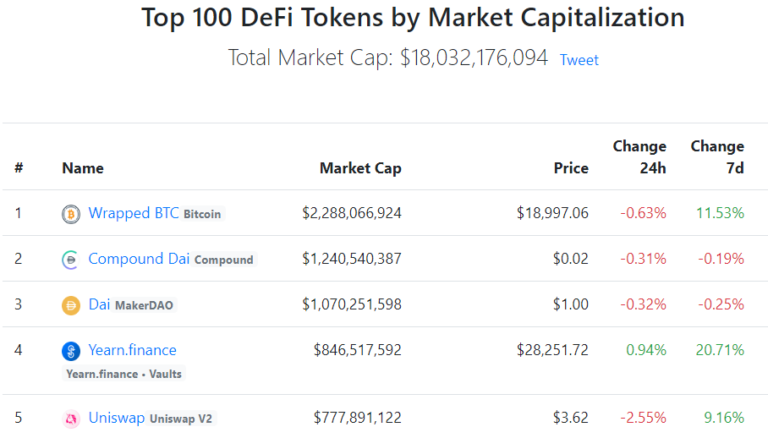This screenshot has height=438, width=768.
Task: Click the Dai token icon
Action: pos(71,305)
